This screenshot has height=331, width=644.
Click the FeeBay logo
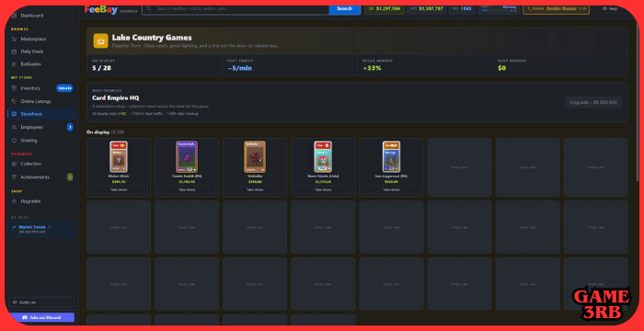[x=100, y=9]
